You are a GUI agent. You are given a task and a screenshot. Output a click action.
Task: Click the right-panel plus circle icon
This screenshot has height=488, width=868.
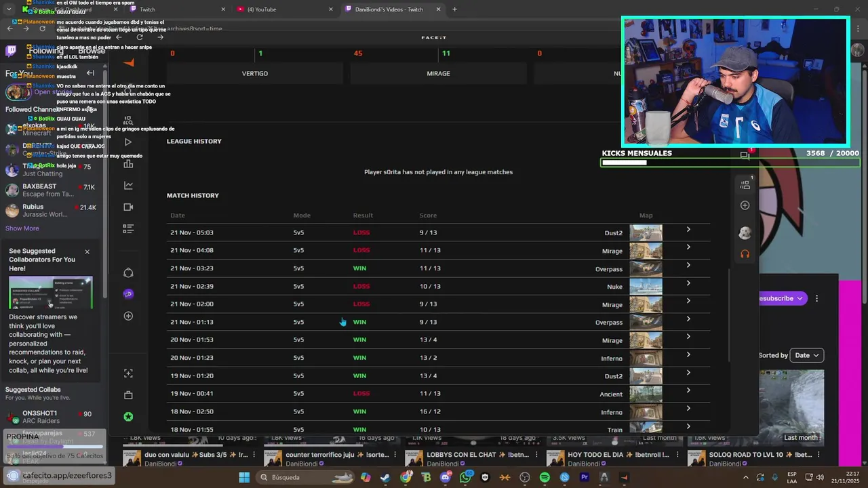(745, 205)
